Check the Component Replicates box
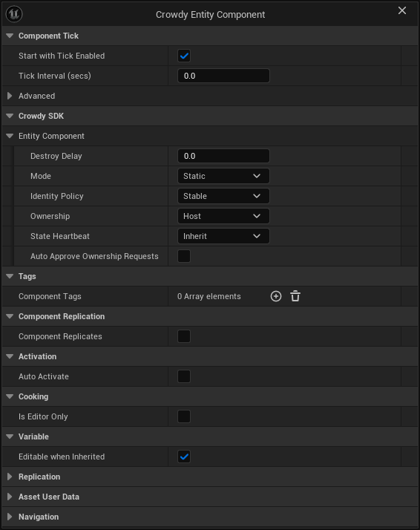 click(184, 336)
